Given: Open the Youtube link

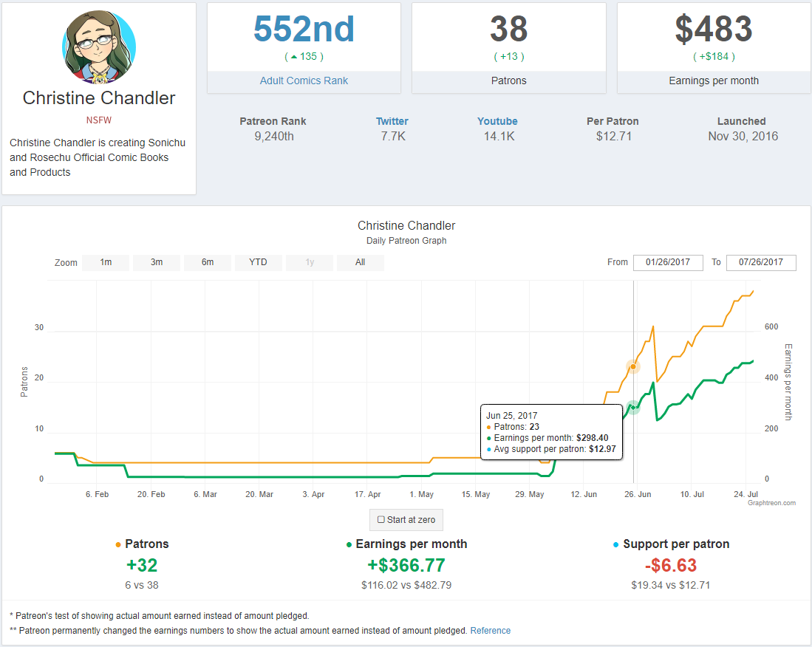Looking at the screenshot, I should pyautogui.click(x=497, y=121).
